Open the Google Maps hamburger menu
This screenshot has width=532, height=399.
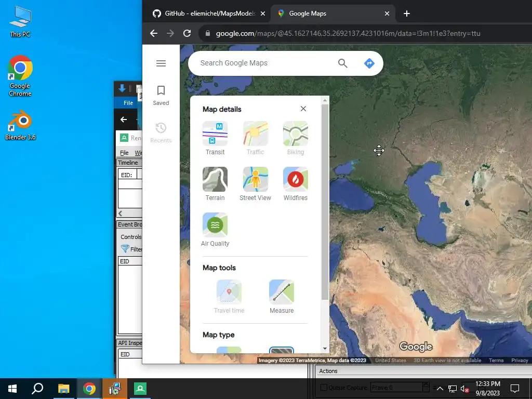click(161, 63)
